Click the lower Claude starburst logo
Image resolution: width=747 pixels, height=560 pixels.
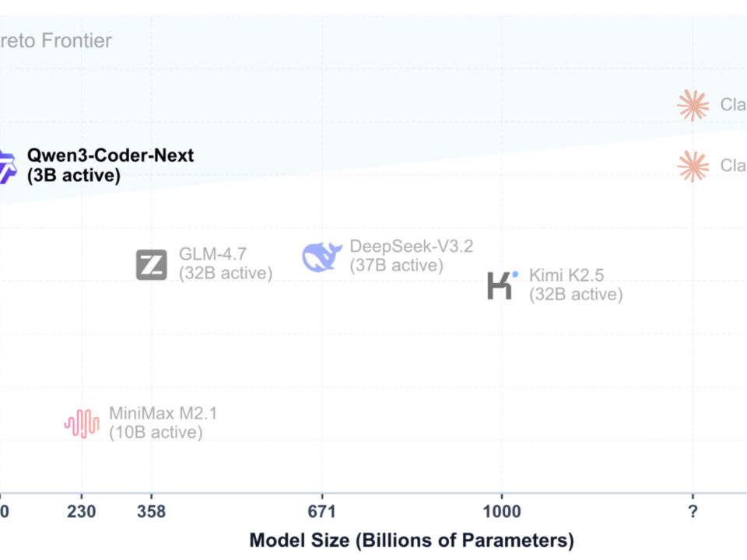693,166
